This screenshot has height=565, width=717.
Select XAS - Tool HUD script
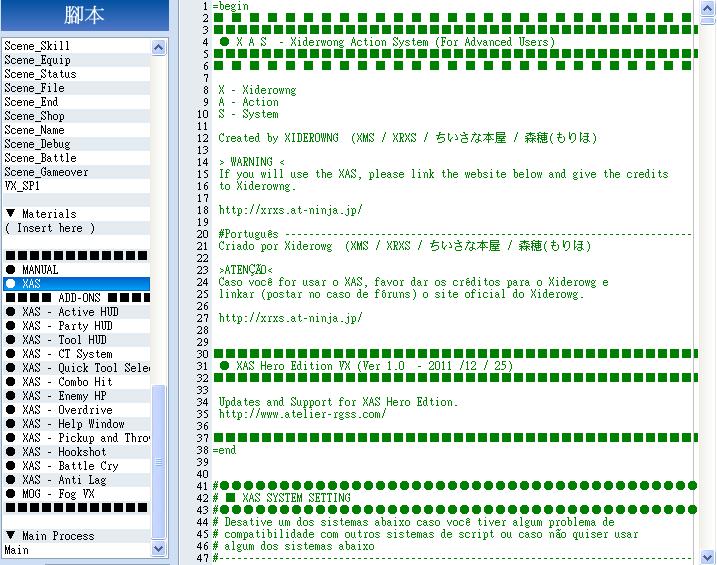(76, 340)
